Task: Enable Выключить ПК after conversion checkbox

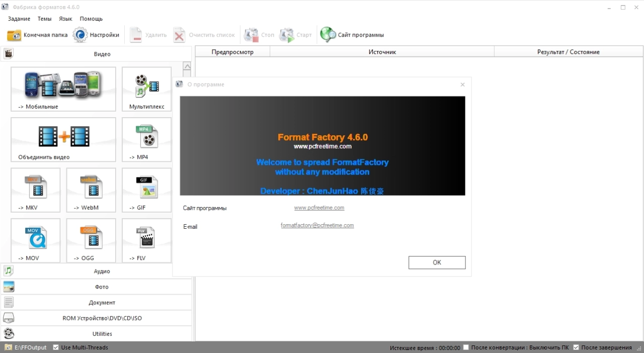Action: (466, 347)
